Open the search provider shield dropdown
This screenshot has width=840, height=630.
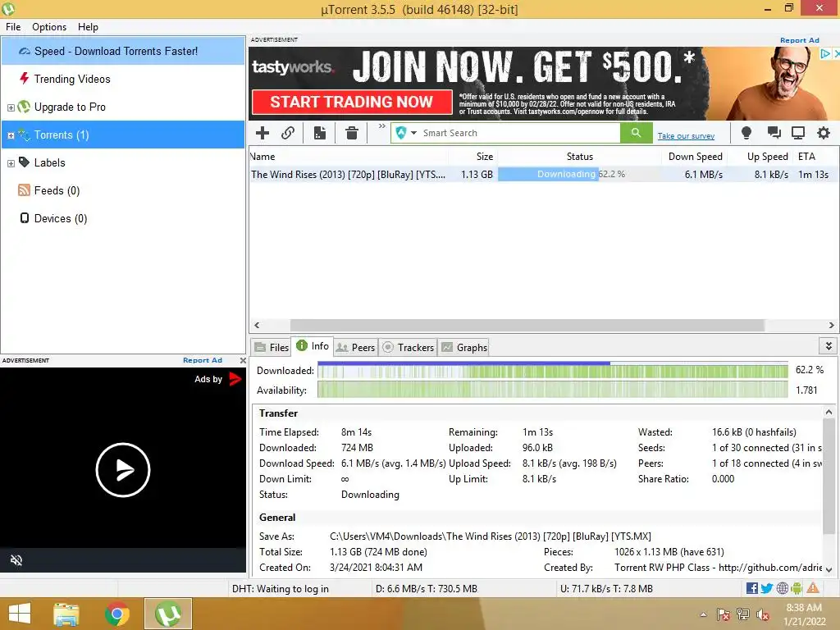pyautogui.click(x=405, y=133)
